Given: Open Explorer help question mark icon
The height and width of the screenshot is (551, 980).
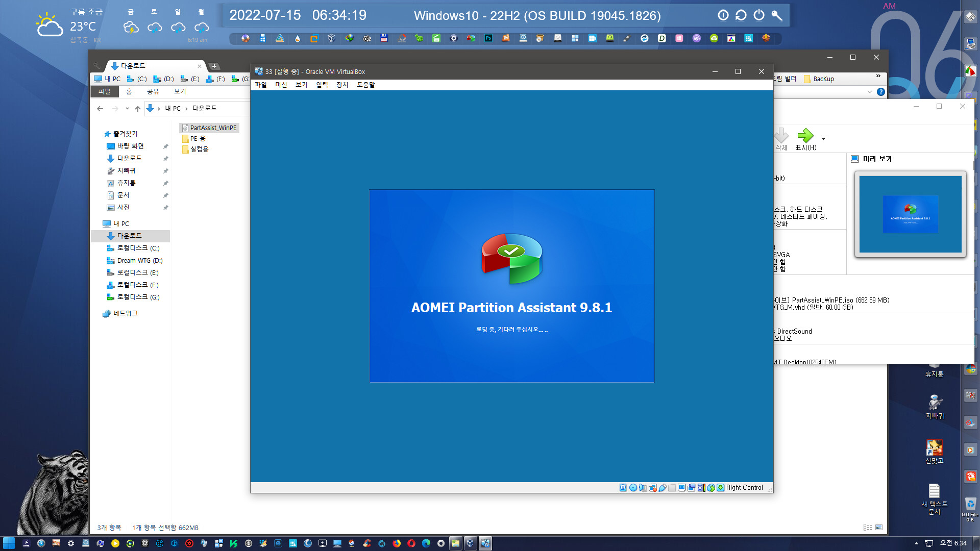Looking at the screenshot, I should [x=880, y=92].
